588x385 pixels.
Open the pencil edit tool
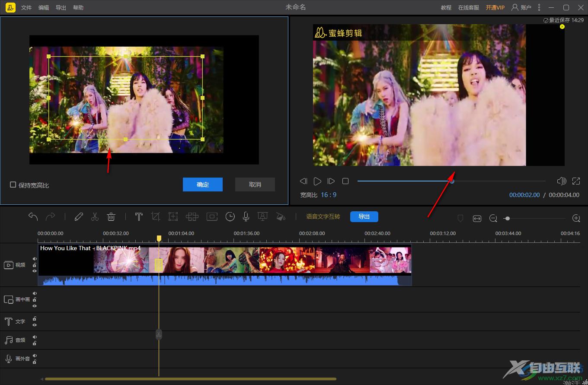pos(78,216)
